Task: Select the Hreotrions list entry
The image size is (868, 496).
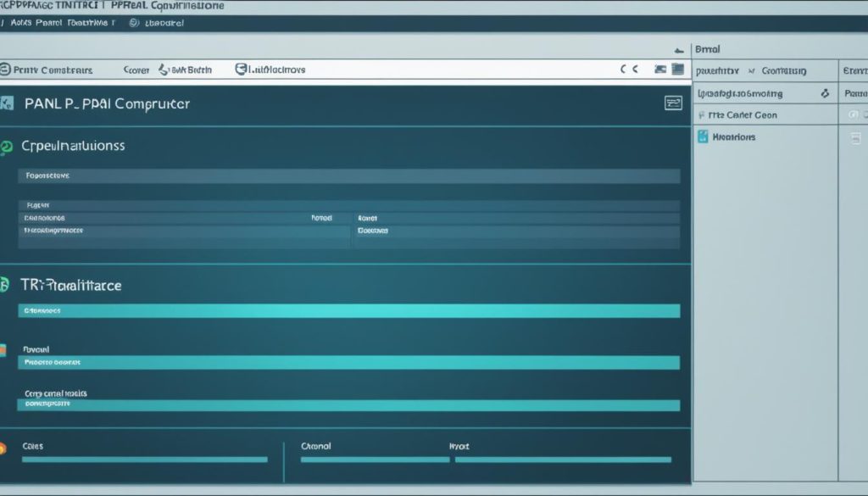Action: tap(734, 137)
